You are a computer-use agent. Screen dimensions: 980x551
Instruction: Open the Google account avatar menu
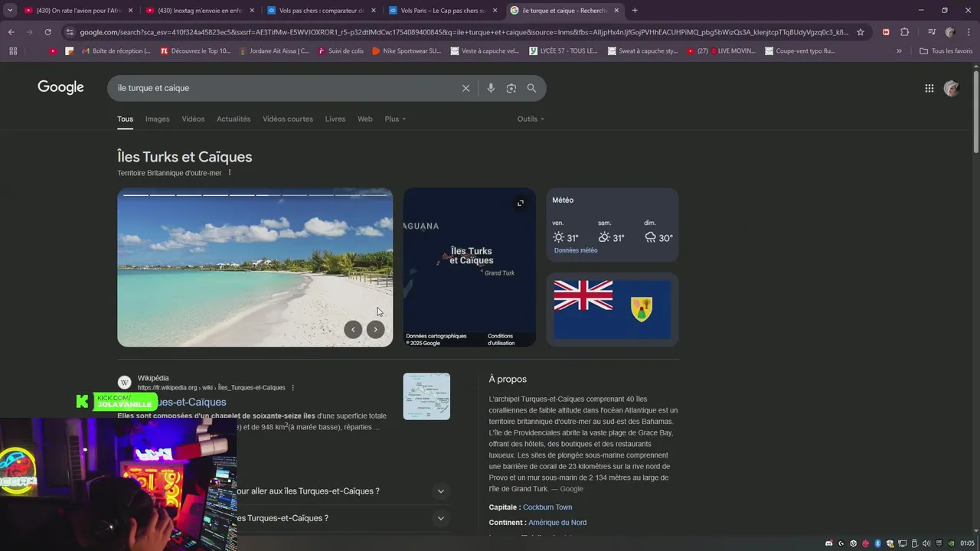point(952,88)
